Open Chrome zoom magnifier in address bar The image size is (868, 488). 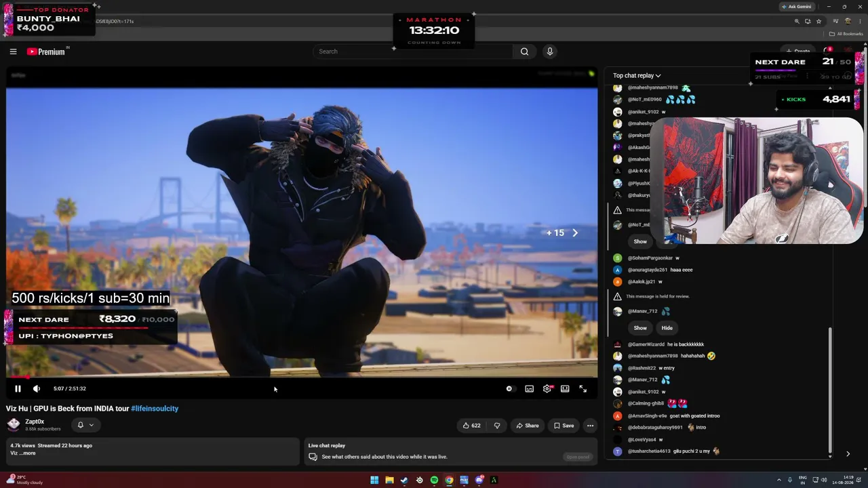pos(797,21)
